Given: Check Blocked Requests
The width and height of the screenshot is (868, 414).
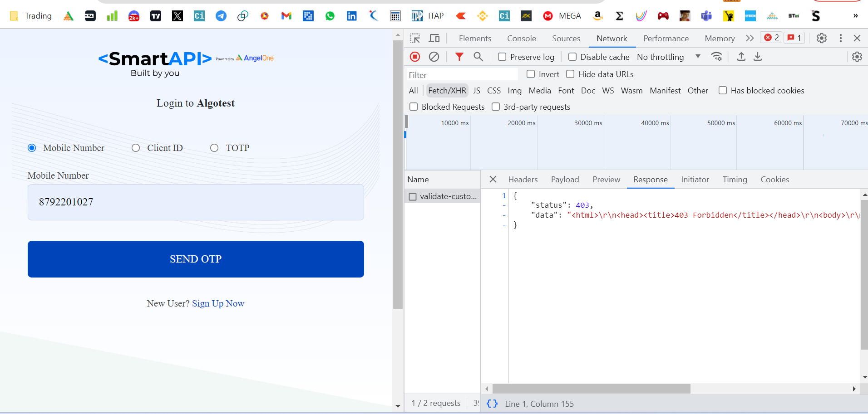Looking at the screenshot, I should [414, 107].
